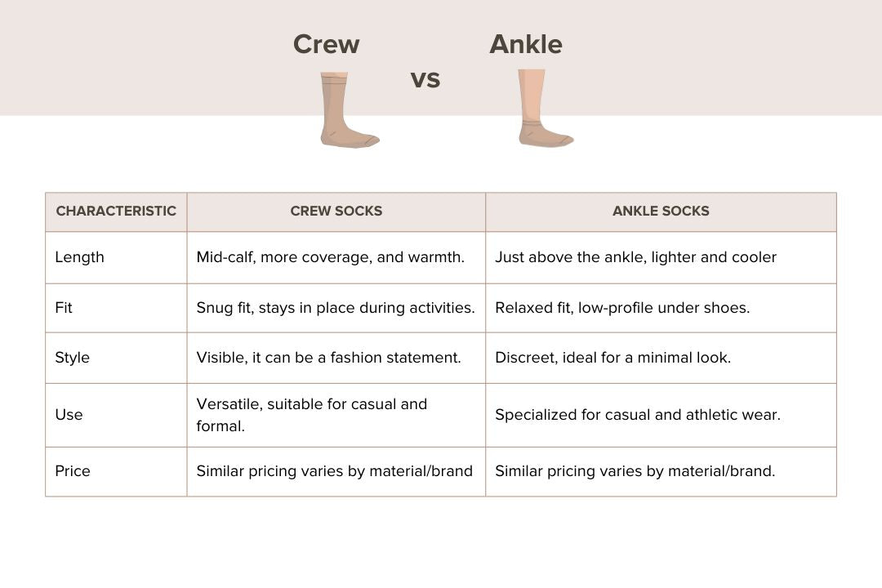
Task: Click the Use row label
Action: (69, 415)
